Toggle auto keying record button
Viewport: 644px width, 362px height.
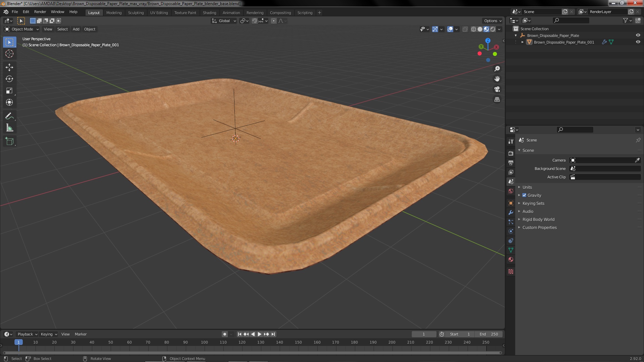(224, 334)
